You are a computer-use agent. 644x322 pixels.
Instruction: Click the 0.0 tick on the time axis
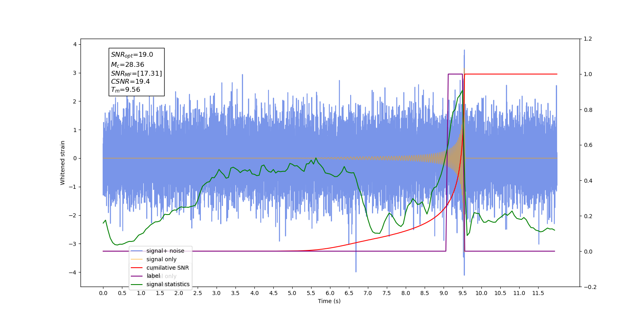point(103,293)
